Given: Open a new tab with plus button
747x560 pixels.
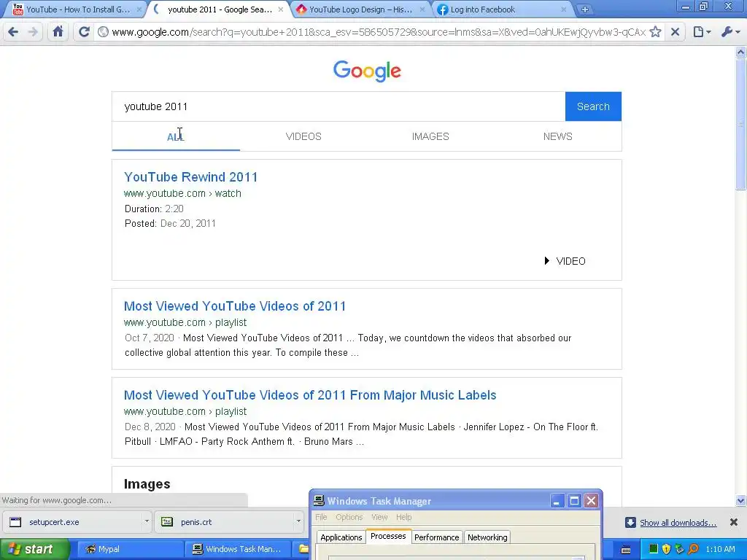Looking at the screenshot, I should coord(584,9).
